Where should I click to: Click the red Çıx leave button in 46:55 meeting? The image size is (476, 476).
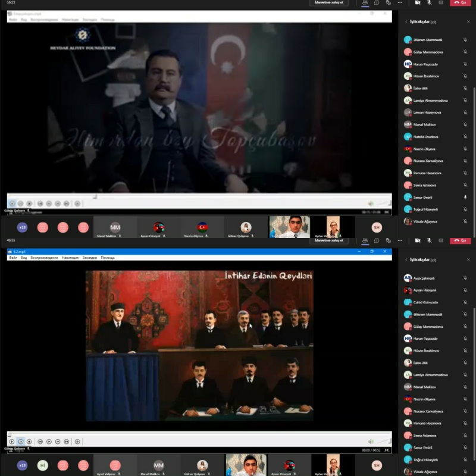point(460,240)
